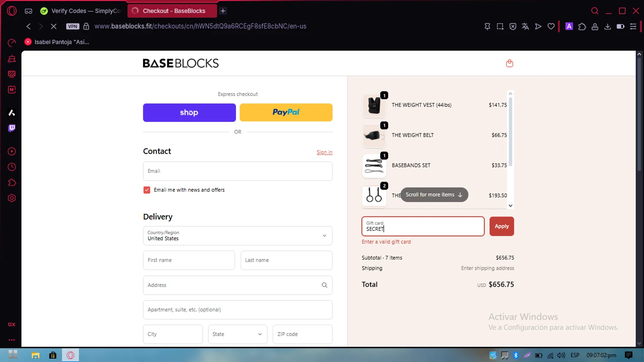Viewport: 644px width, 362px height.
Task: Pay with the PayPal express button
Action: coord(286,113)
